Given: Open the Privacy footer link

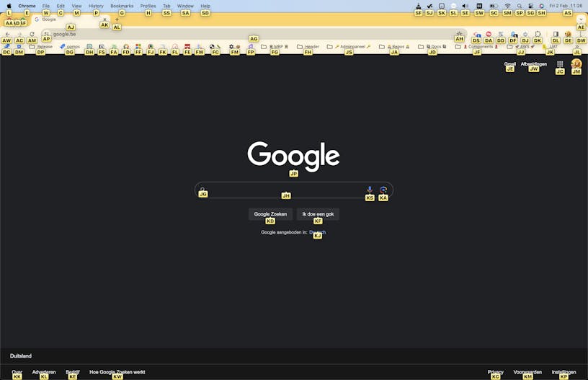Looking at the screenshot, I should (x=495, y=372).
